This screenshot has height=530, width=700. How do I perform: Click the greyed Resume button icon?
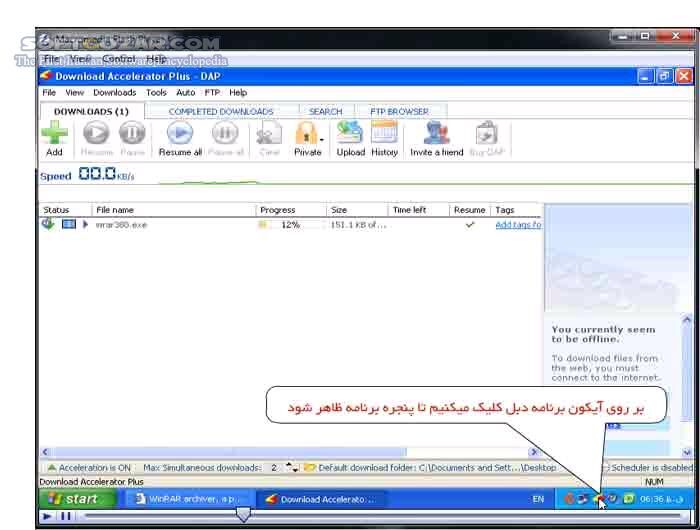(96, 133)
